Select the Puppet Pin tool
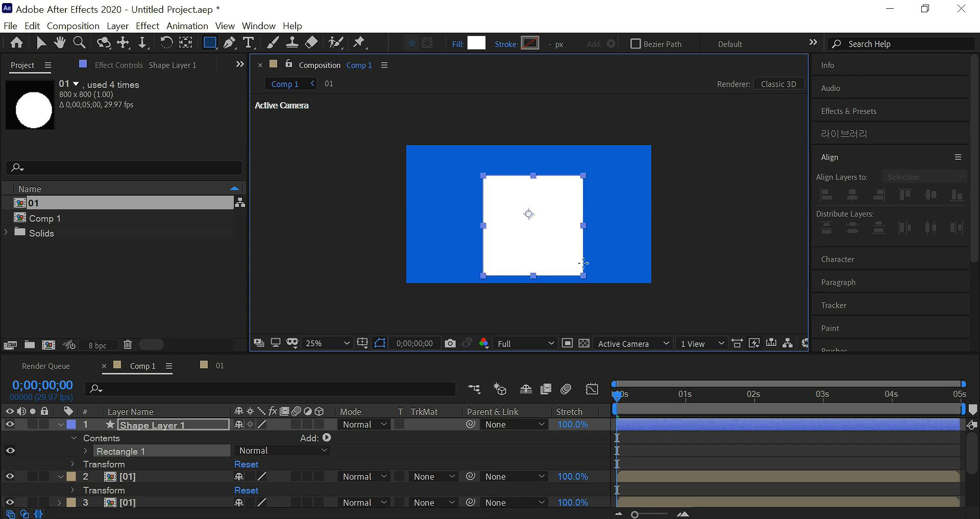Screen dimensions: 980x519 coord(359,43)
